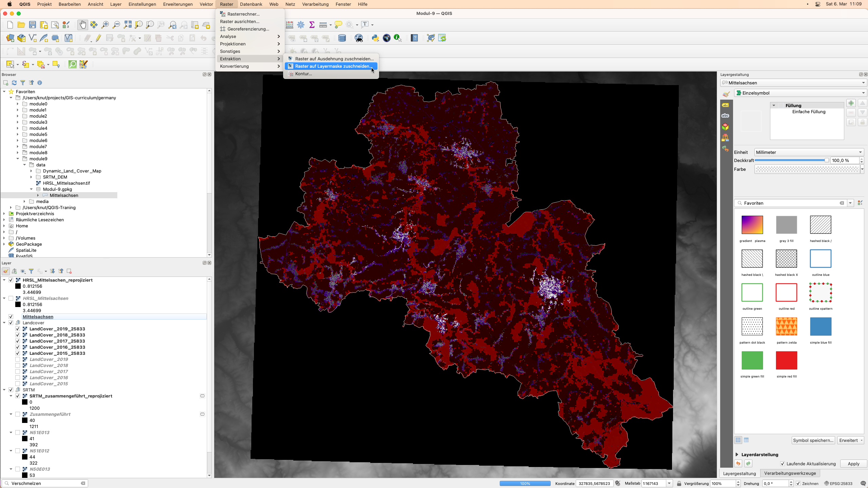Screen dimensions: 868x488
Task: Open Raster auf Layermaske zuschneiden
Action: point(331,66)
